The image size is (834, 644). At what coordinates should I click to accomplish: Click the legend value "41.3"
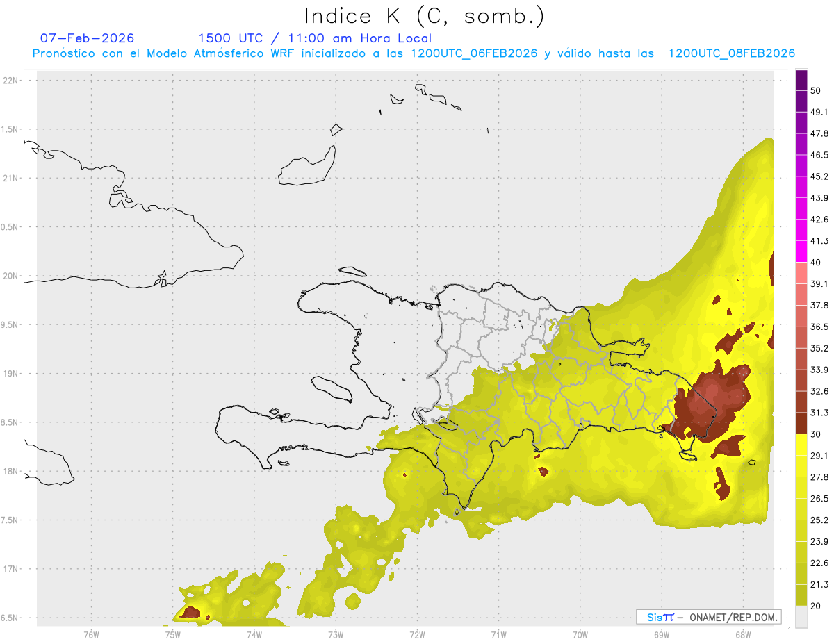819,241
